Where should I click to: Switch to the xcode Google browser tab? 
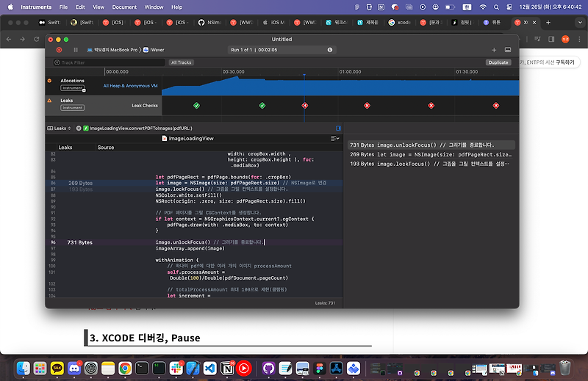[x=400, y=23]
